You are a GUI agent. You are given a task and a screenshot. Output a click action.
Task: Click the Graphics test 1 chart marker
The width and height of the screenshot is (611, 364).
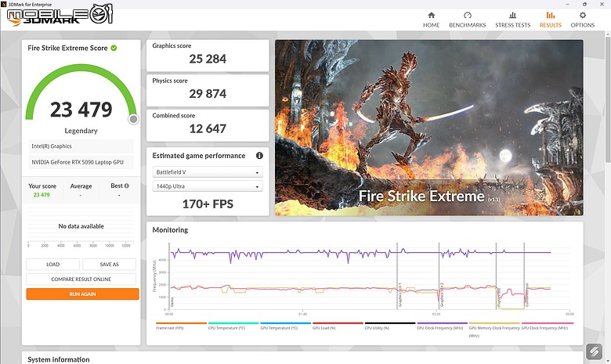pos(399,294)
